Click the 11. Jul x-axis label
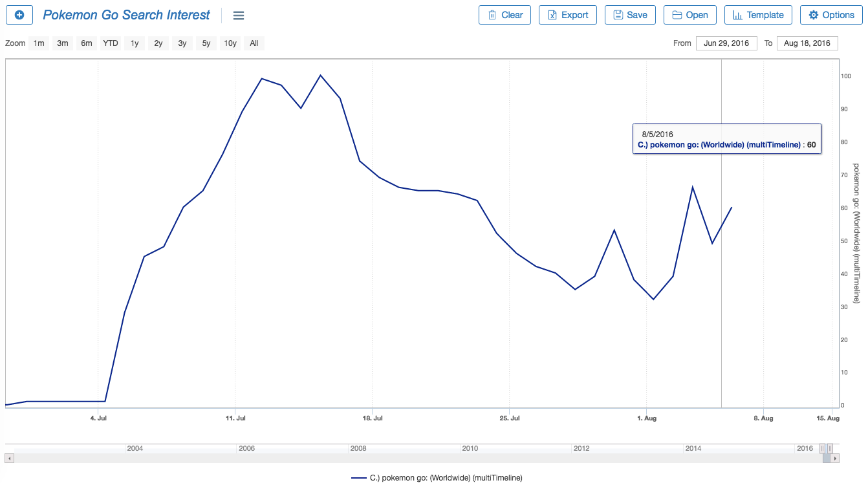 [235, 418]
